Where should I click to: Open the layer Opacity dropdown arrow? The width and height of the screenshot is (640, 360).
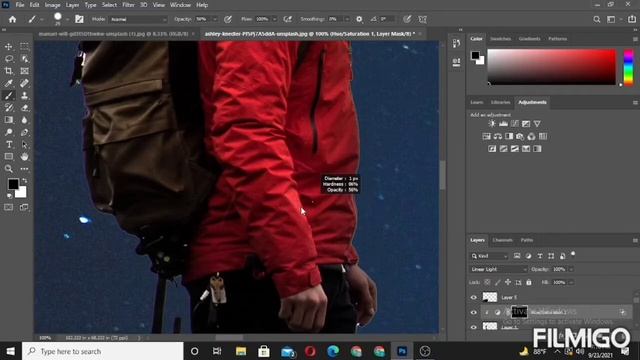(x=571, y=269)
